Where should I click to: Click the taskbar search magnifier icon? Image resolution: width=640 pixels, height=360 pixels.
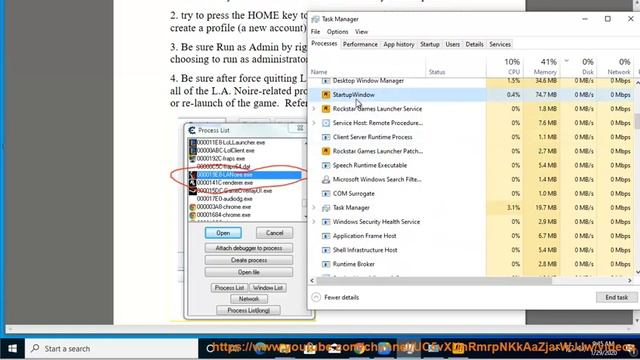36,348
